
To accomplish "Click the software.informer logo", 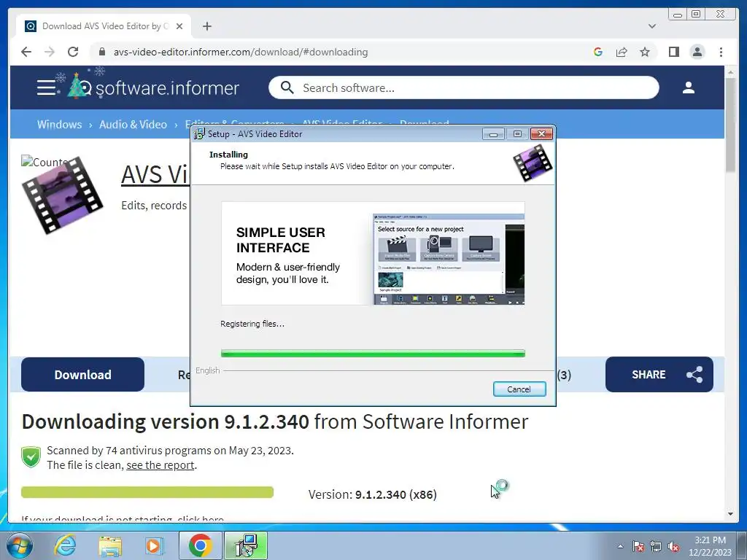I will [x=152, y=87].
